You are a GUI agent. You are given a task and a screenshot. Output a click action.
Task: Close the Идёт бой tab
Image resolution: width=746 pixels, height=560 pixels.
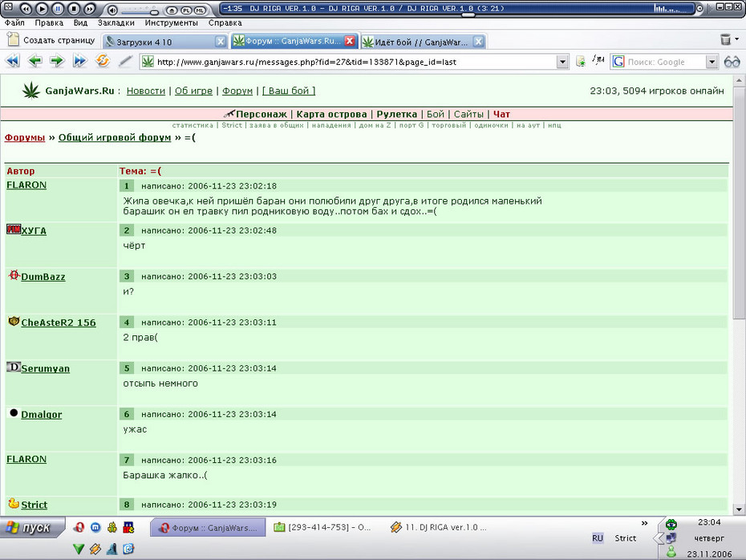pos(479,42)
